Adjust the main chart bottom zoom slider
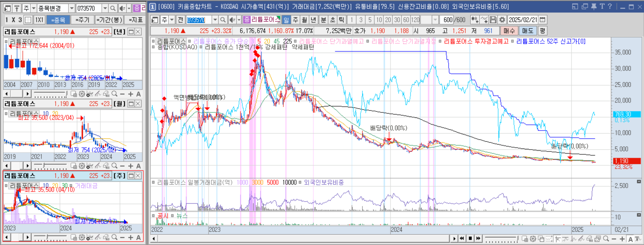644x245 pixels. click(501, 239)
